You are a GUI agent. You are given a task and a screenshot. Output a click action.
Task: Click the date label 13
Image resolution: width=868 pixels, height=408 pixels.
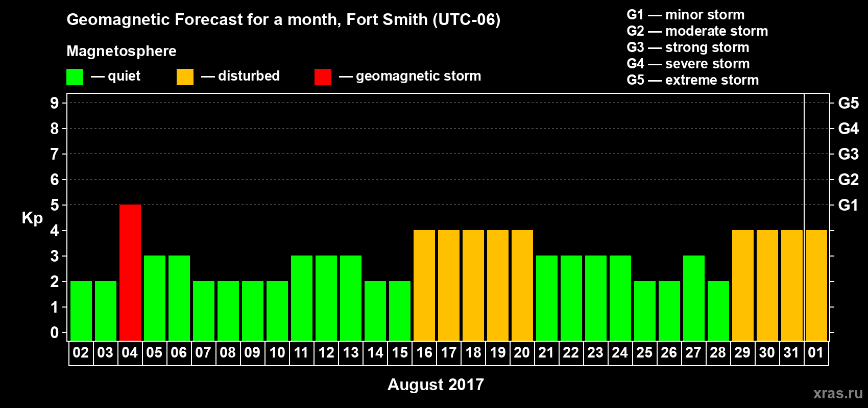pyautogui.click(x=351, y=352)
